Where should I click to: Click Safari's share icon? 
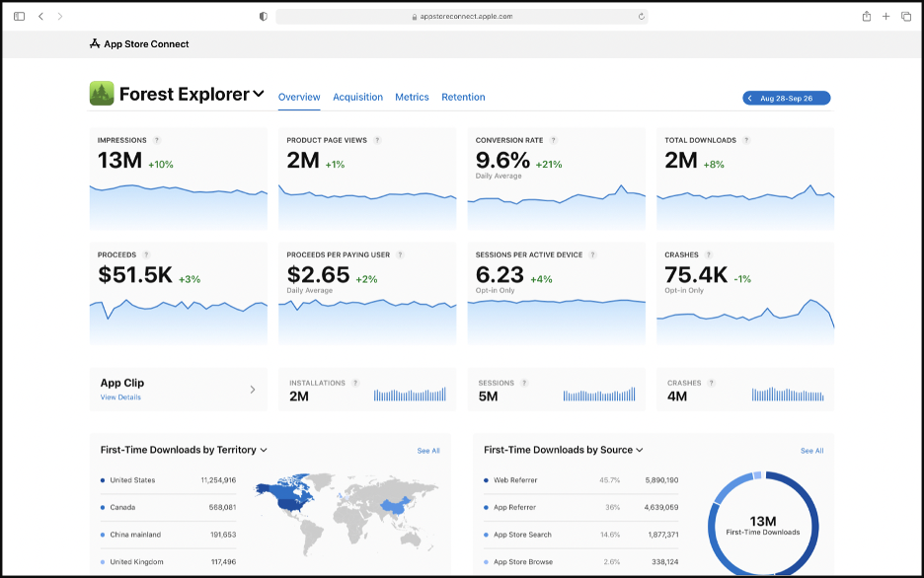point(868,16)
